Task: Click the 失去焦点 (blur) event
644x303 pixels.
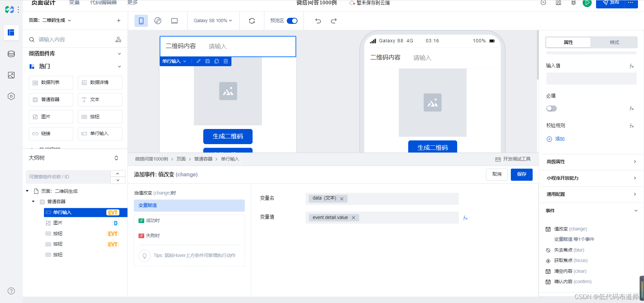Action: pos(569,250)
